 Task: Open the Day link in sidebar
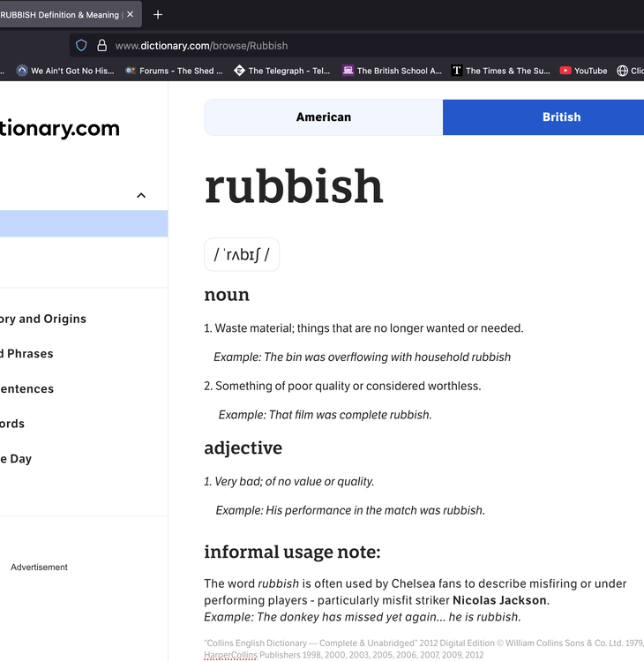16,459
